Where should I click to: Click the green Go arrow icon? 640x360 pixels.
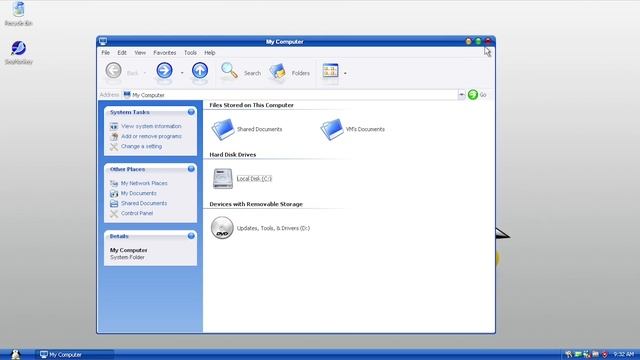[473, 95]
